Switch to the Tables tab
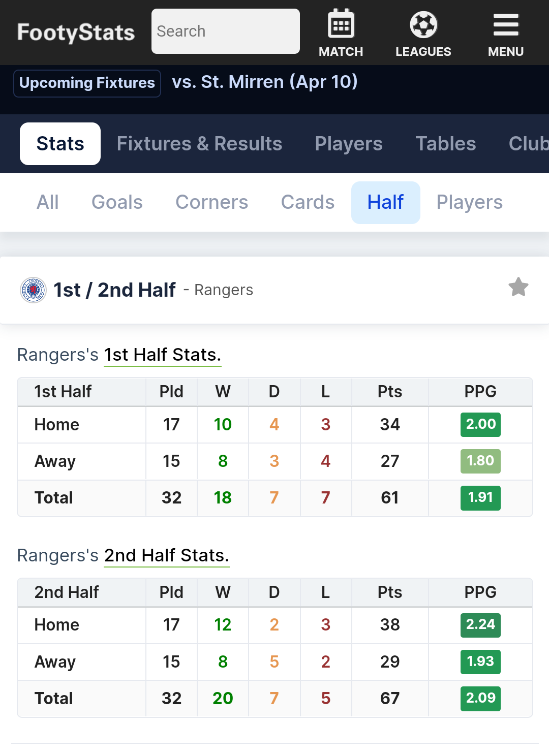The height and width of the screenshot is (756, 549). click(x=445, y=144)
